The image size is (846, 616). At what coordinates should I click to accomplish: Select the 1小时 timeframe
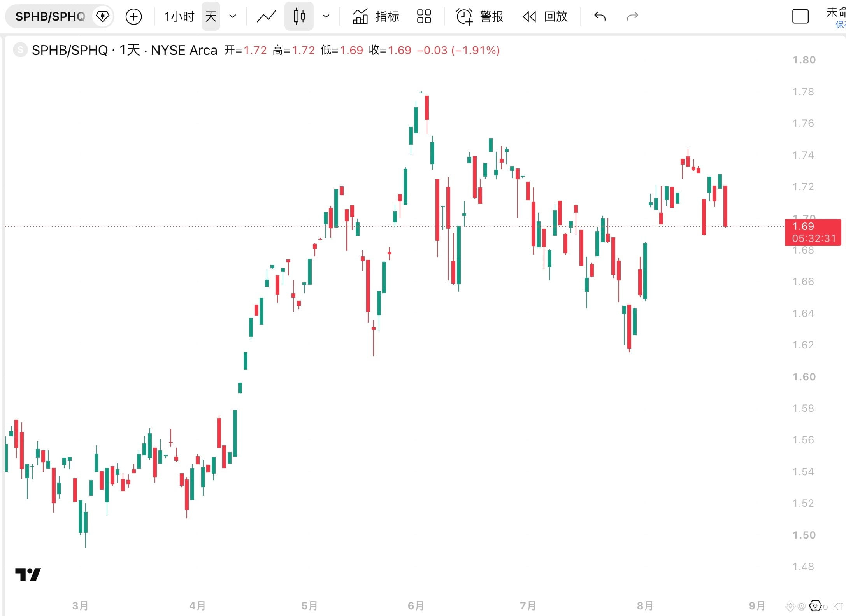tap(179, 16)
